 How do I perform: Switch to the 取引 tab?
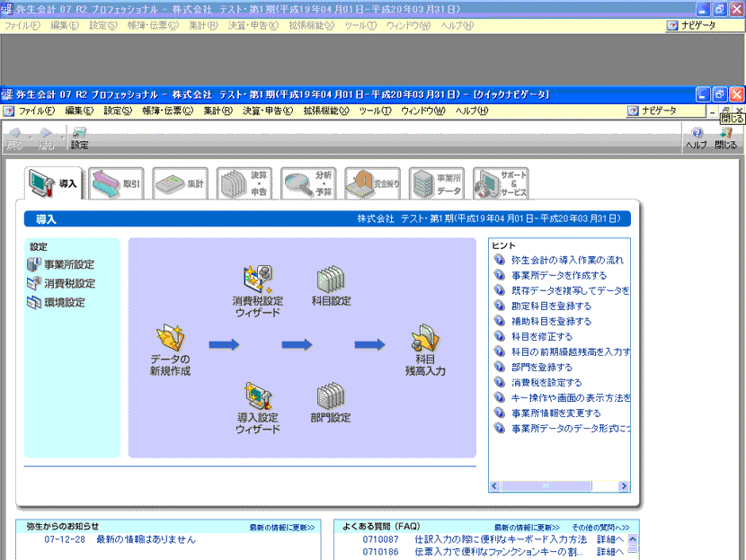tap(117, 183)
